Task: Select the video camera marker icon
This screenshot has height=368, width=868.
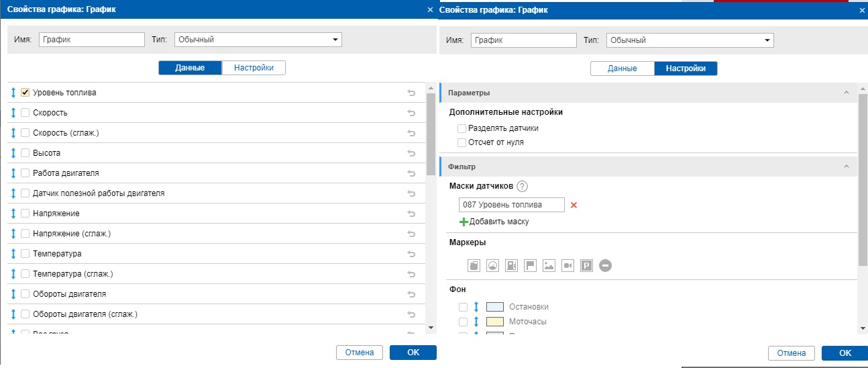Action: tap(567, 266)
